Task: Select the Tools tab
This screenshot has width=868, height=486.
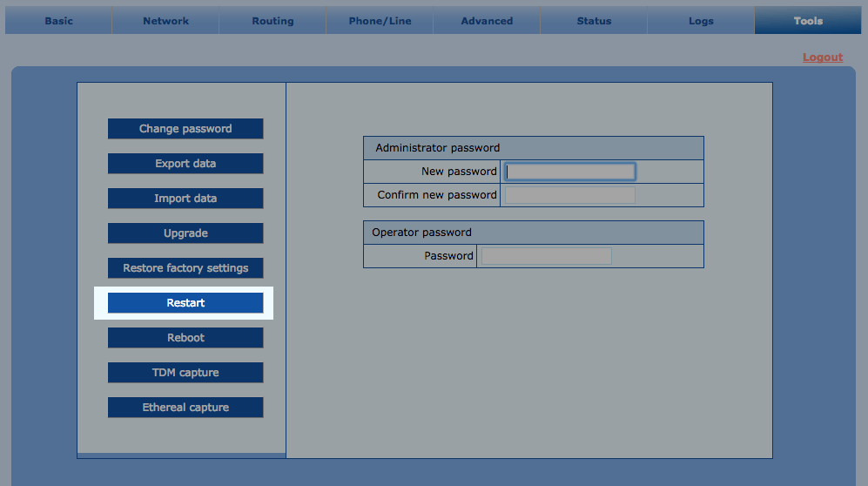Action: tap(808, 21)
